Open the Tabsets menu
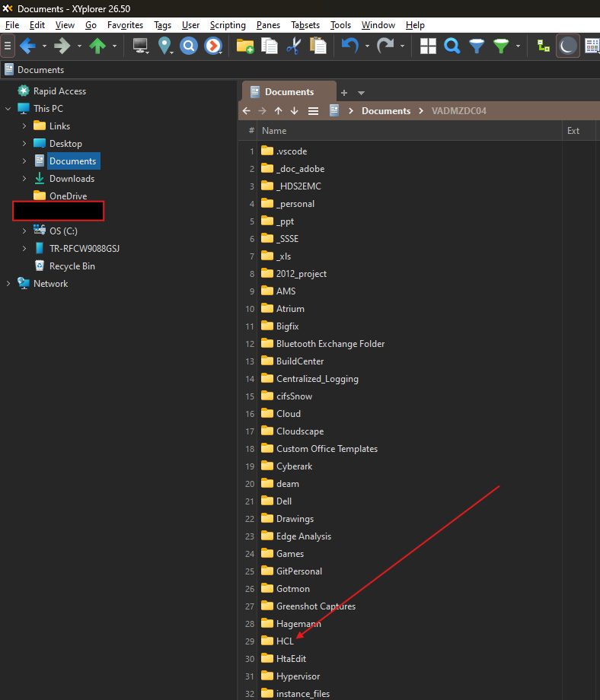 pos(305,25)
